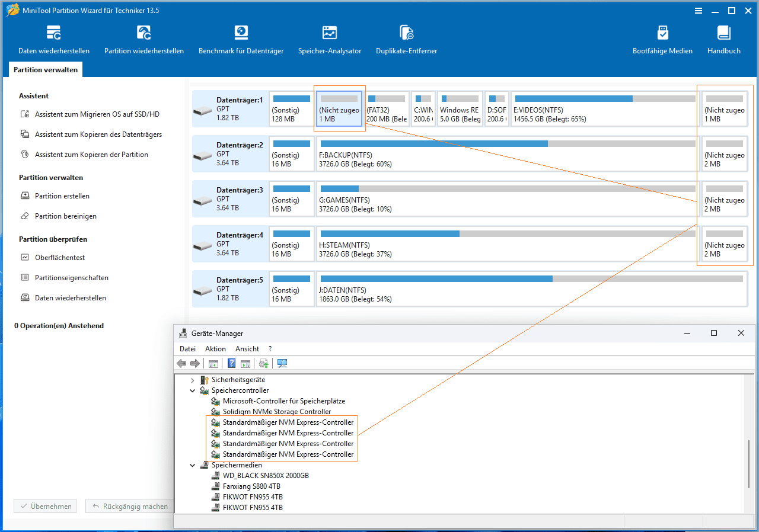Image resolution: width=759 pixels, height=532 pixels.
Task: Open Partition wiederherstellen tool
Action: (144, 40)
